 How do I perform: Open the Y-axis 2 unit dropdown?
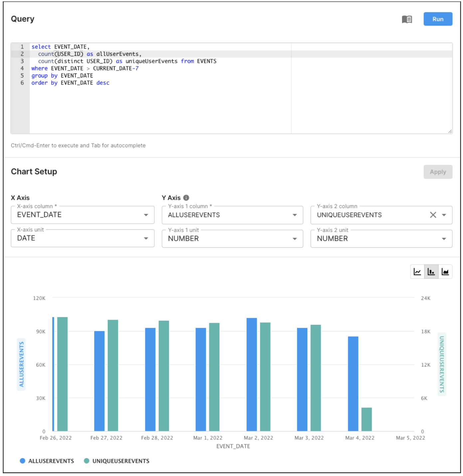(x=381, y=239)
